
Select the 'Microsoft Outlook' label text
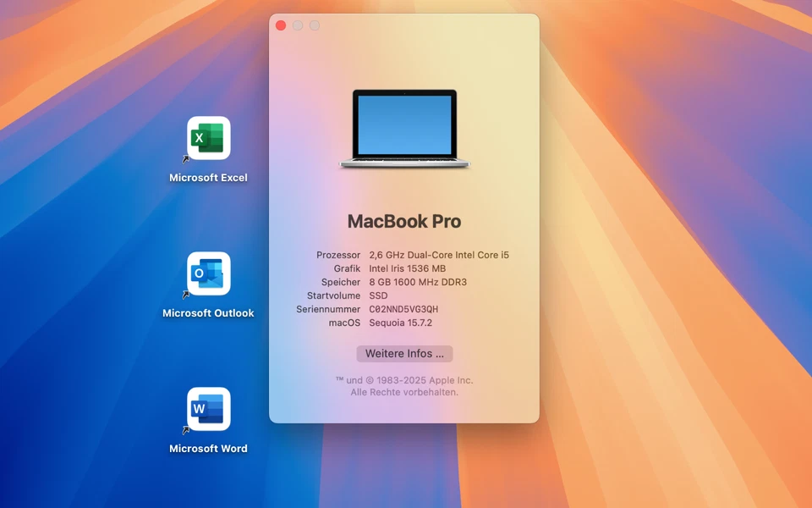tap(207, 312)
